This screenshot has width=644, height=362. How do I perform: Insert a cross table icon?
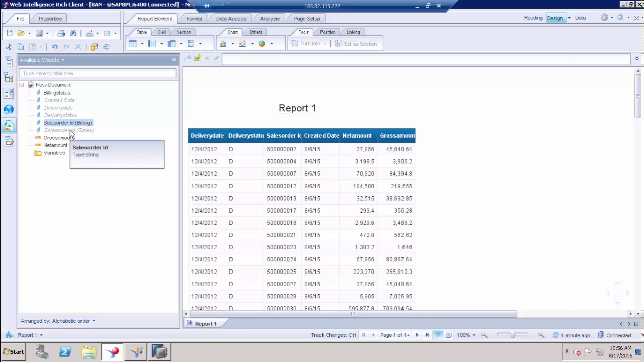(172, 44)
